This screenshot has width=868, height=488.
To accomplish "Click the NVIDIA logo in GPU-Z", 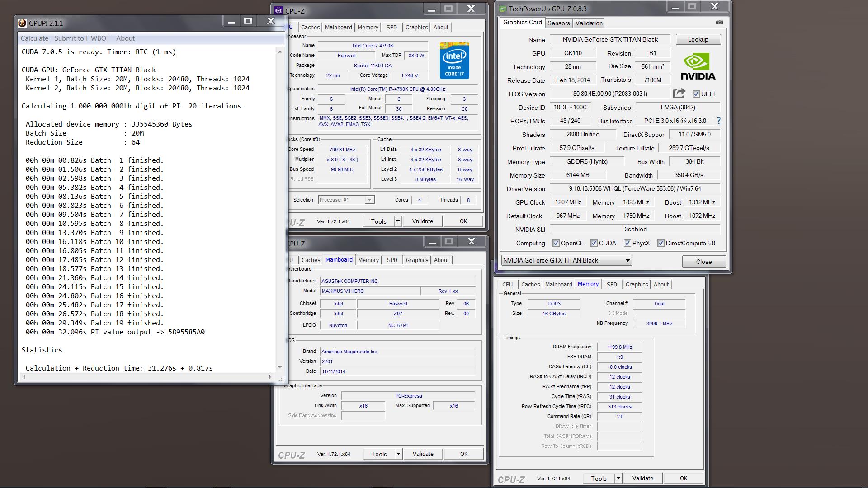I will point(698,67).
